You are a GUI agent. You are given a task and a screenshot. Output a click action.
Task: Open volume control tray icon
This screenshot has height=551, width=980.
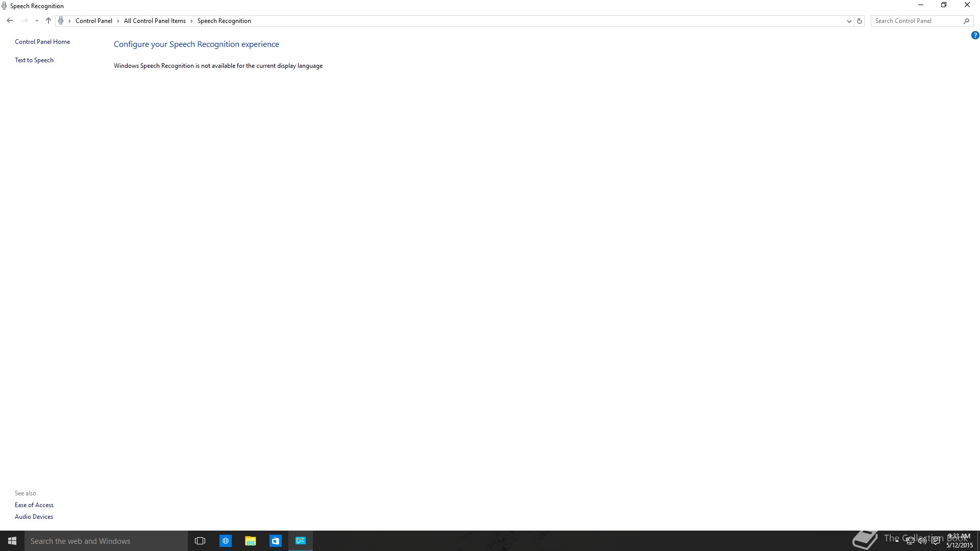coord(922,541)
